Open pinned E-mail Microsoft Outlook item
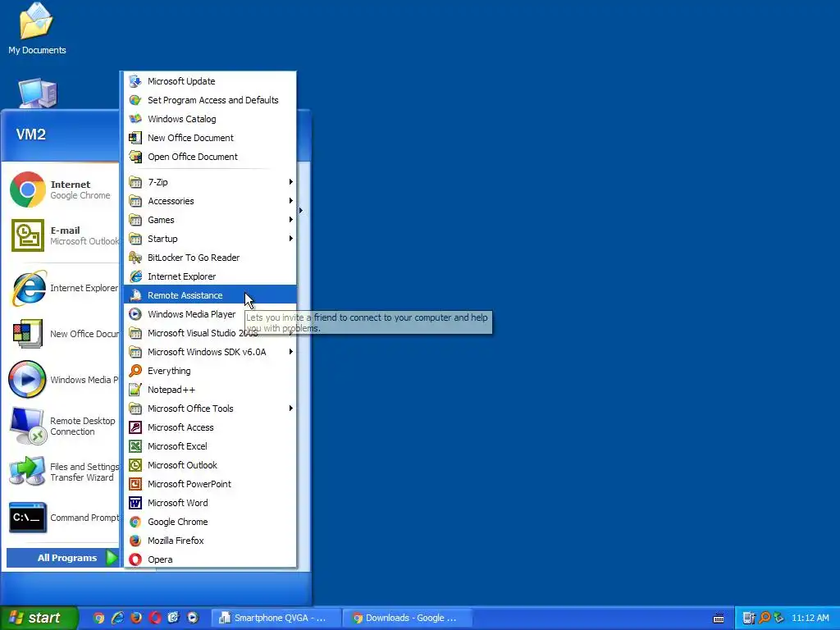The image size is (840, 630). click(62, 235)
